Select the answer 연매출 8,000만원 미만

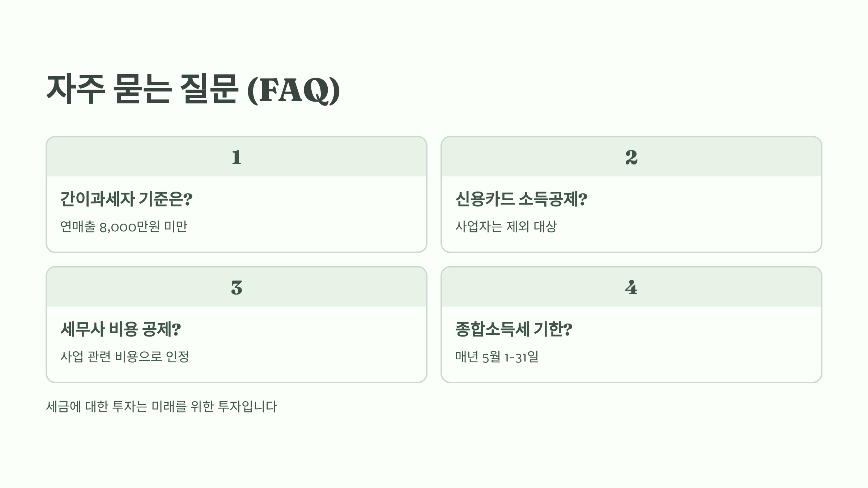point(124,227)
